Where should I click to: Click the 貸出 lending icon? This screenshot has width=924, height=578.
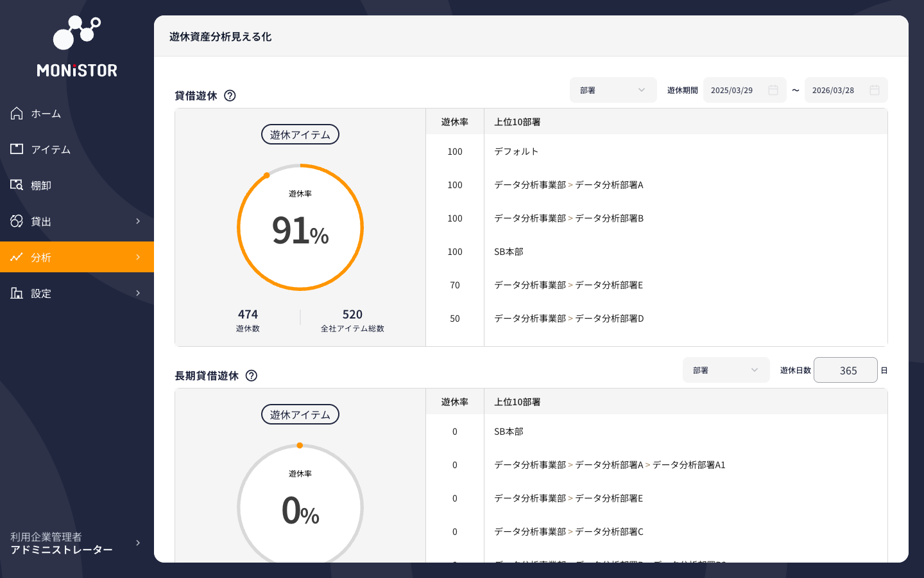tap(17, 221)
